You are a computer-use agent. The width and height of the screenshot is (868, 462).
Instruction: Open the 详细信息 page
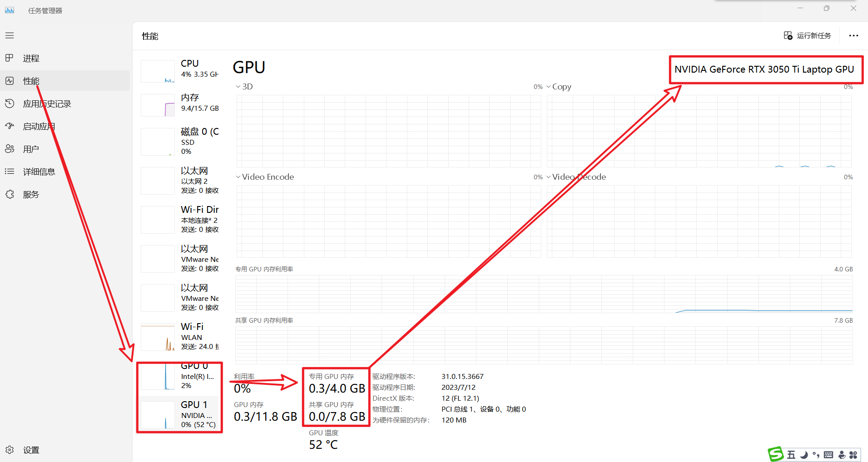(x=65, y=172)
